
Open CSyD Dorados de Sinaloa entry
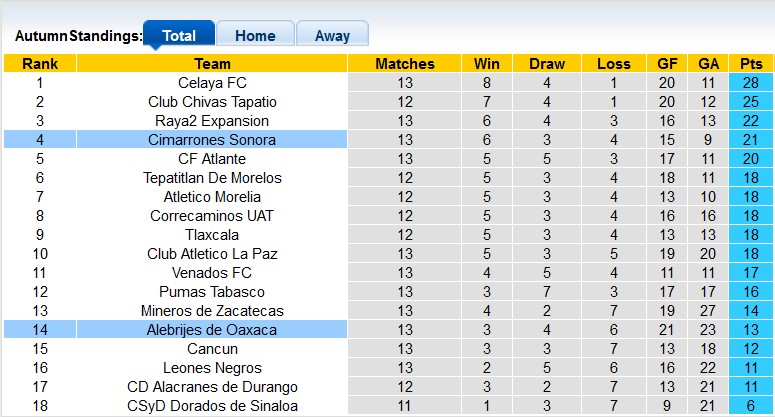[x=212, y=406]
